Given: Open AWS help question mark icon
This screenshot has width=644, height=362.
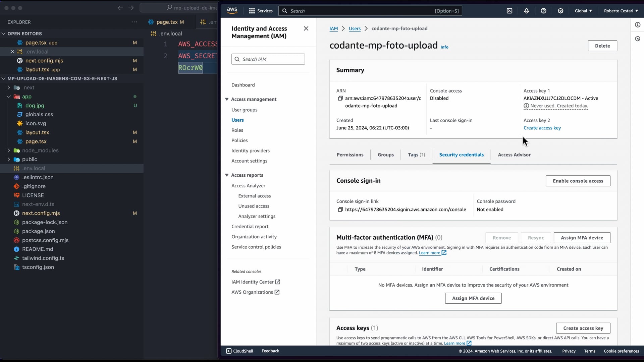Looking at the screenshot, I should coord(543,11).
